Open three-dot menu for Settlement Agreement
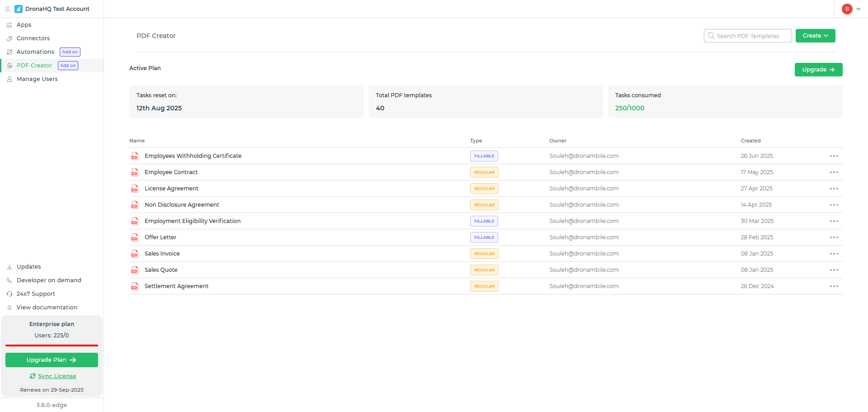The height and width of the screenshot is (412, 868). coord(834,286)
